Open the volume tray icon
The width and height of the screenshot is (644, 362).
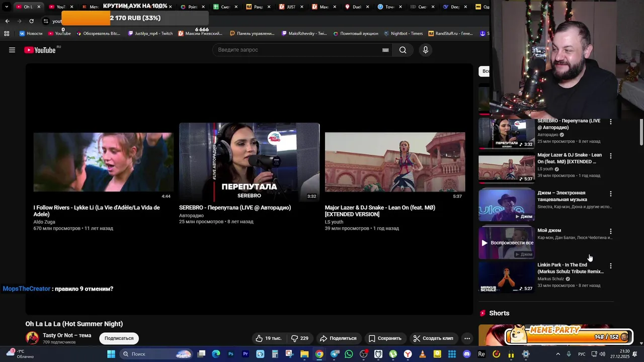pyautogui.click(x=602, y=354)
